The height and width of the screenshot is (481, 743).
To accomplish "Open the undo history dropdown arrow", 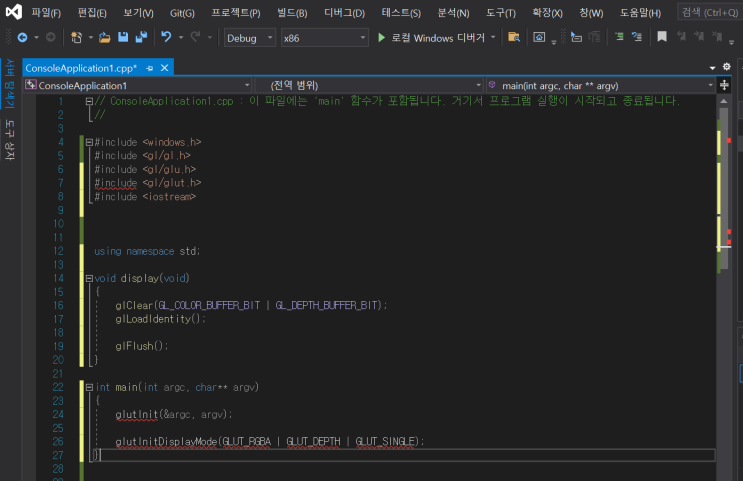I will [181, 37].
